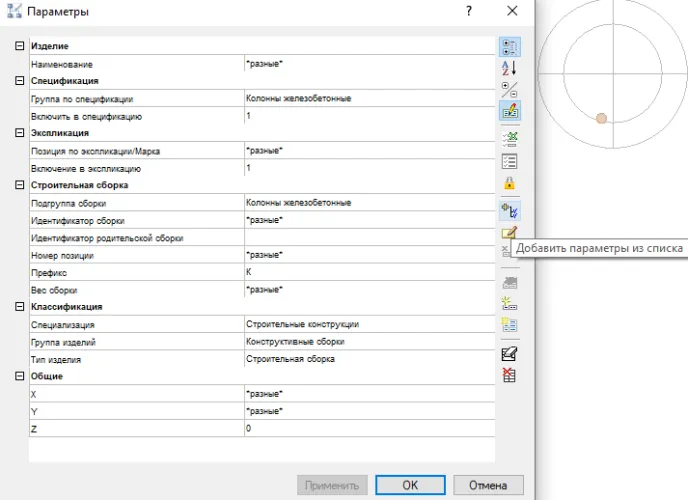Click the orange point on the circle
This screenshot has width=688, height=500.
pos(601,118)
